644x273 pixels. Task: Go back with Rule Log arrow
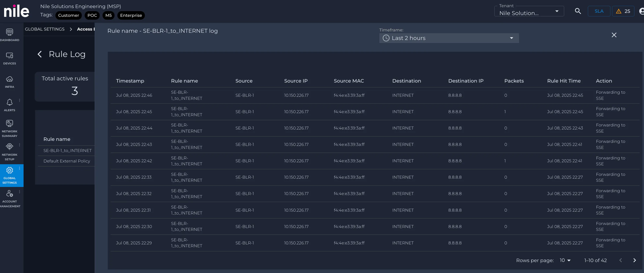(39, 54)
